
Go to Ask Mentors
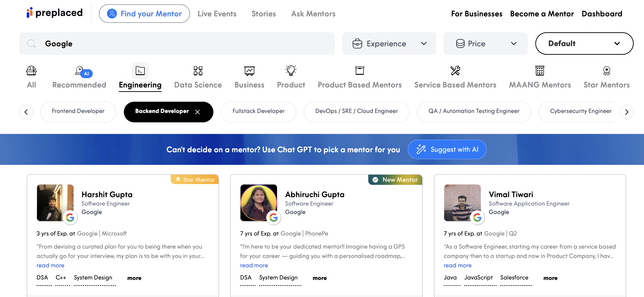313,14
